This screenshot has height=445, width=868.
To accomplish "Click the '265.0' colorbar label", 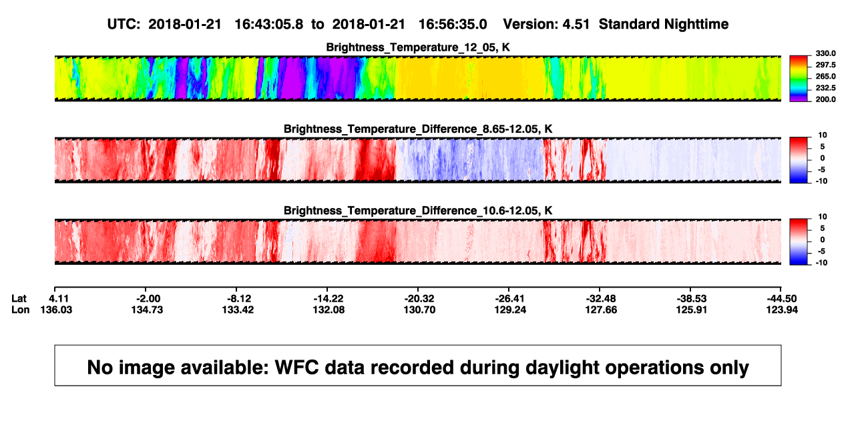I will (825, 77).
